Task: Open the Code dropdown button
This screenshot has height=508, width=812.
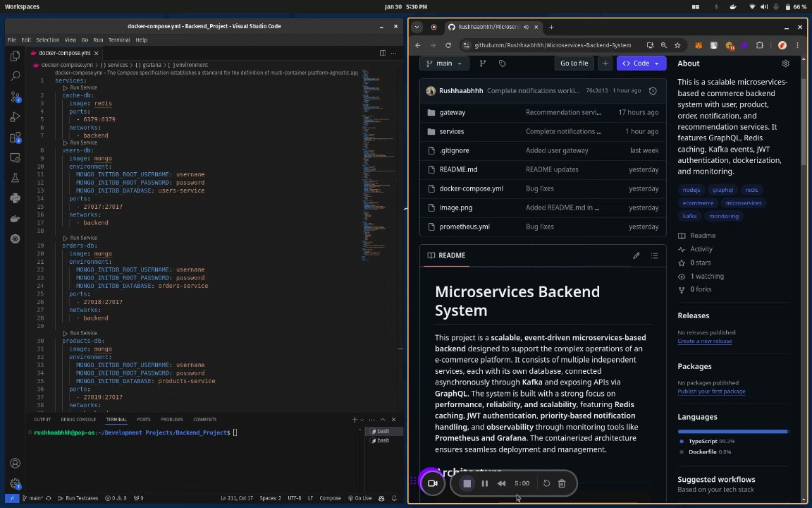Action: [x=641, y=64]
